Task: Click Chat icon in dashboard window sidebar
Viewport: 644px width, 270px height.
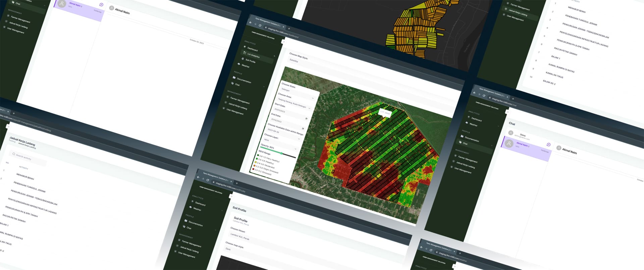Action: (232, 83)
